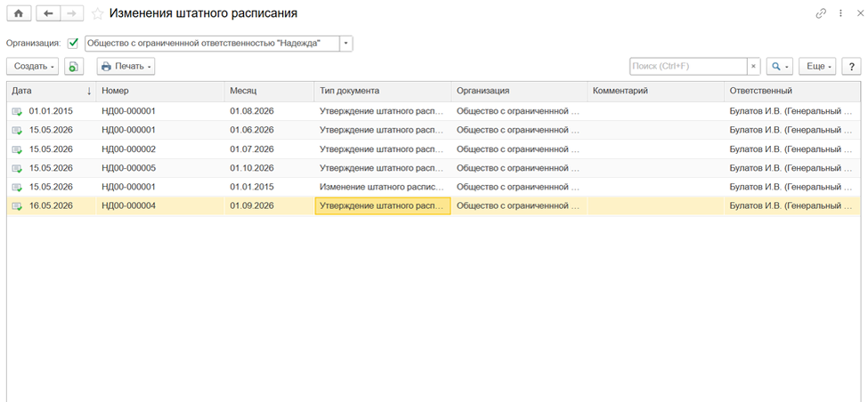Open help with the question button
Viewport: 868px width, 402px height.
coord(851,67)
